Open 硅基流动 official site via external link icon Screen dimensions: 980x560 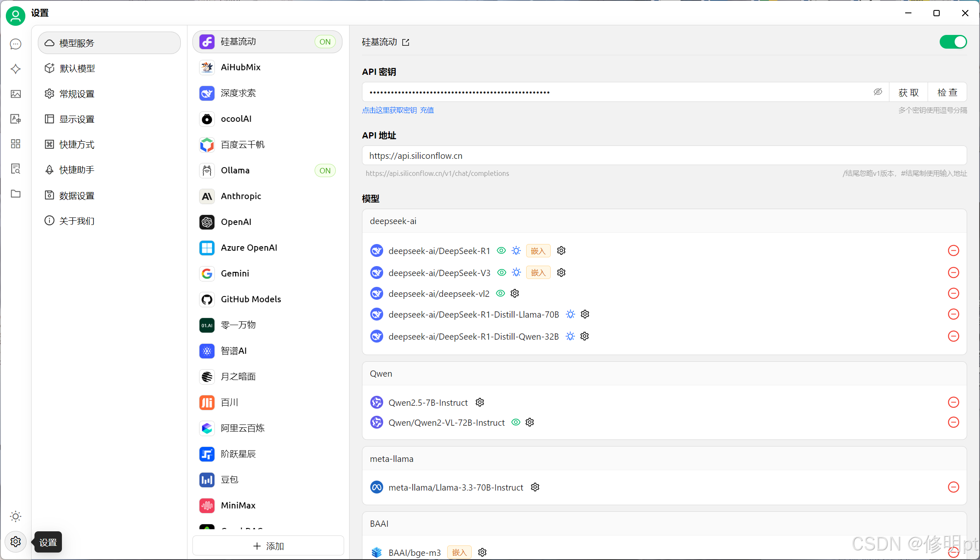[406, 42]
